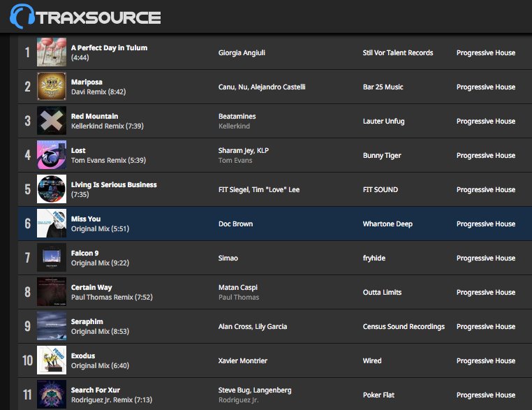Click Progressive House genre for Lost
This screenshot has height=410, width=532.
click(486, 156)
